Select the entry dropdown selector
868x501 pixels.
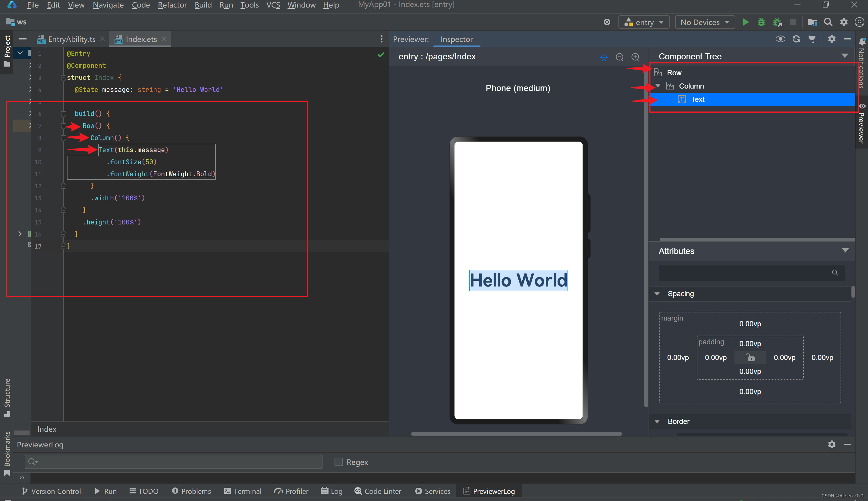pos(644,22)
